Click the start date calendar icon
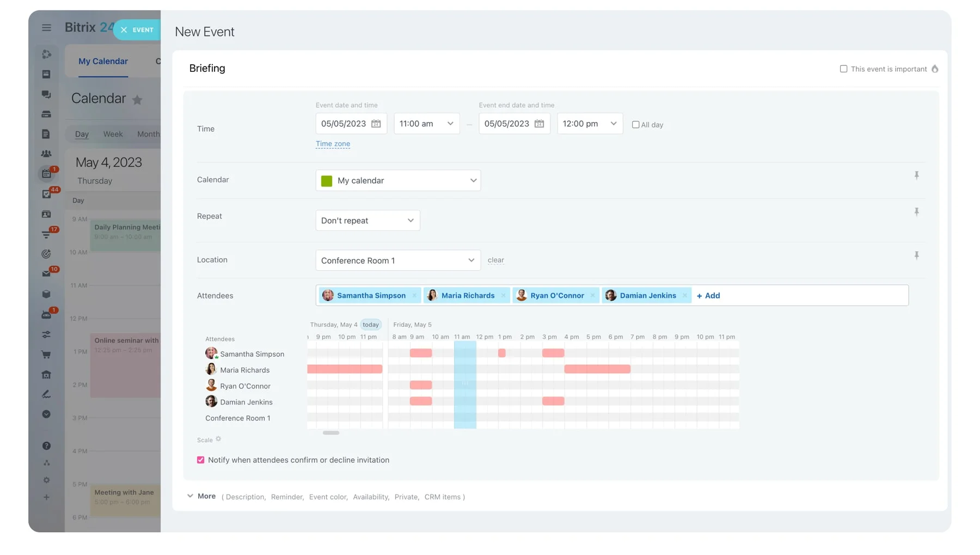Screen dimensions: 980x555 point(376,124)
